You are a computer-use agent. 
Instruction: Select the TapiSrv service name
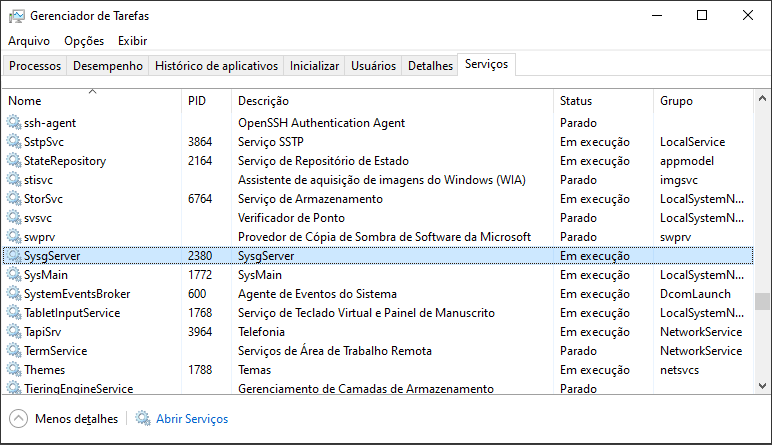[x=43, y=332]
